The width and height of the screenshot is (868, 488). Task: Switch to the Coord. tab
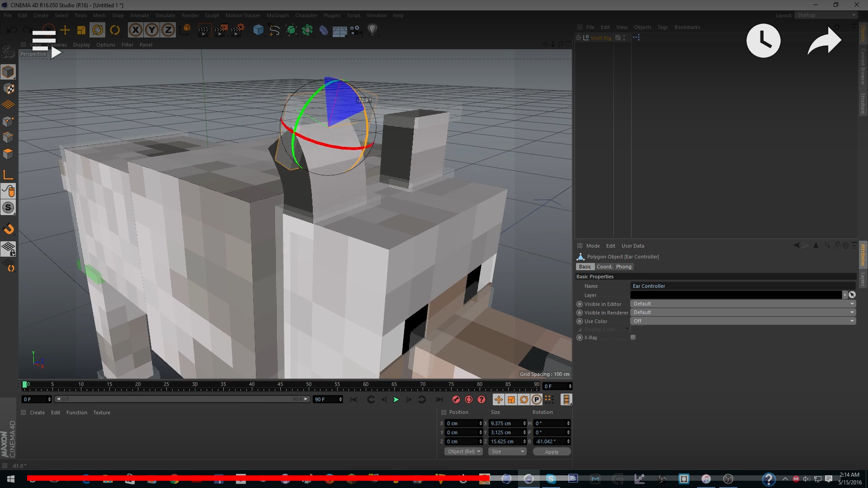(604, 267)
